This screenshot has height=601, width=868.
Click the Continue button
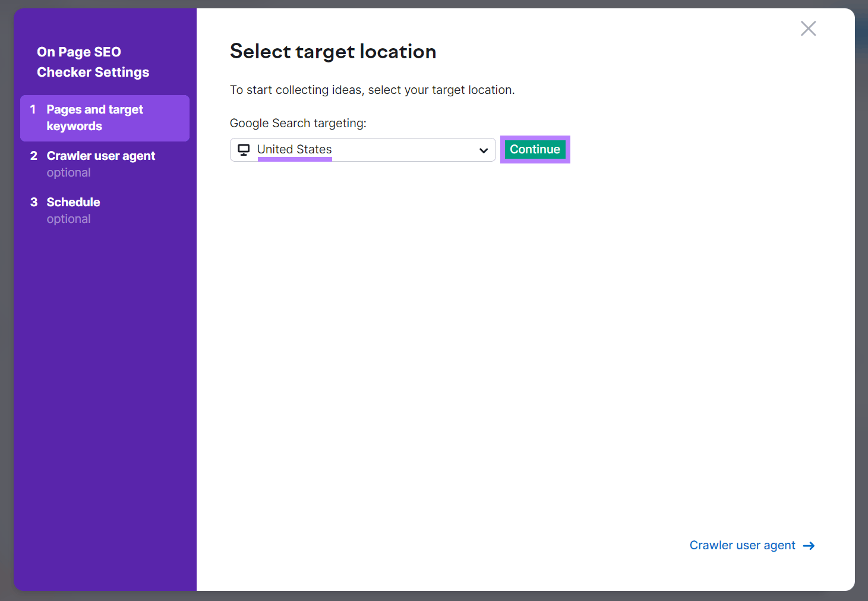(535, 149)
